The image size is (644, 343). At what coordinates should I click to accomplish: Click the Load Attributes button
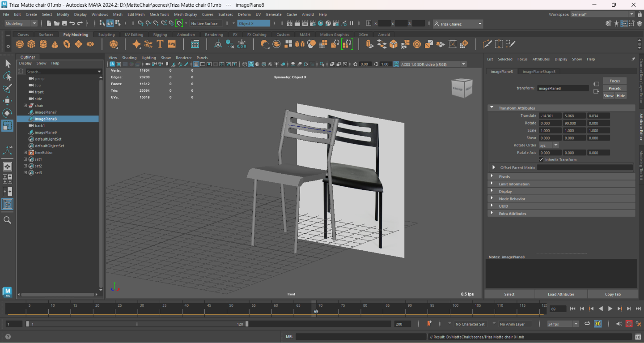click(x=561, y=294)
